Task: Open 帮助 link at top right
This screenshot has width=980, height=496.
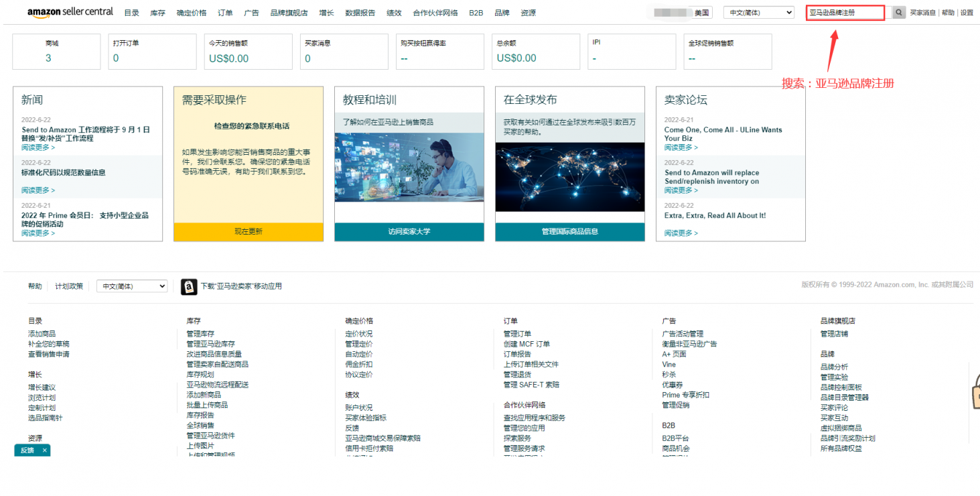Action: coord(948,13)
